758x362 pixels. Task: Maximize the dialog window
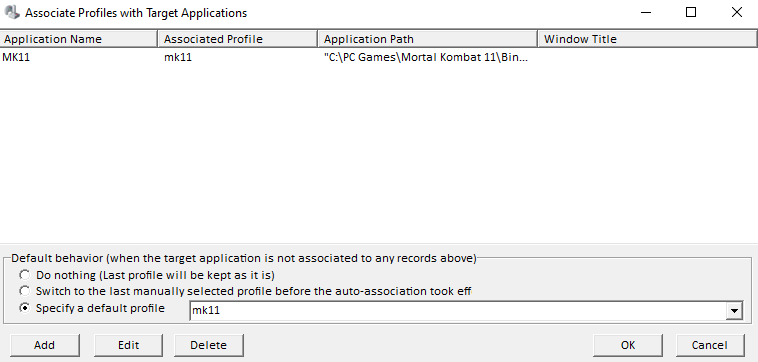(x=691, y=13)
